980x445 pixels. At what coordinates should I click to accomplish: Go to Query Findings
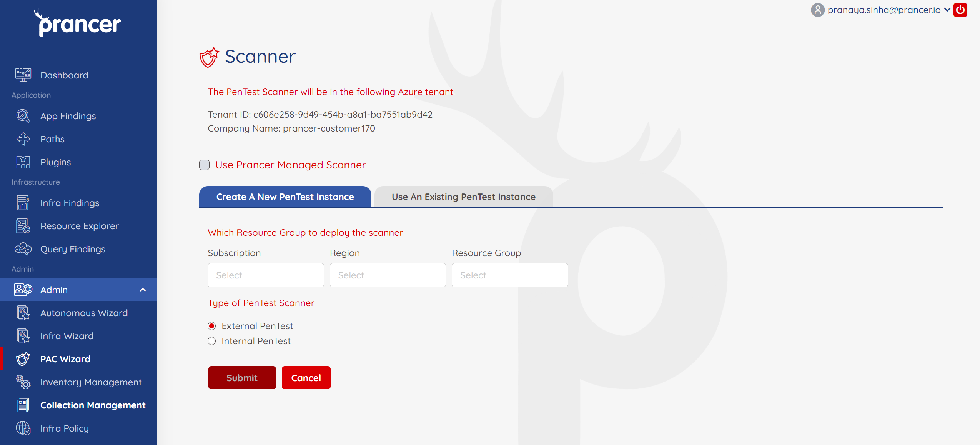[79, 249]
